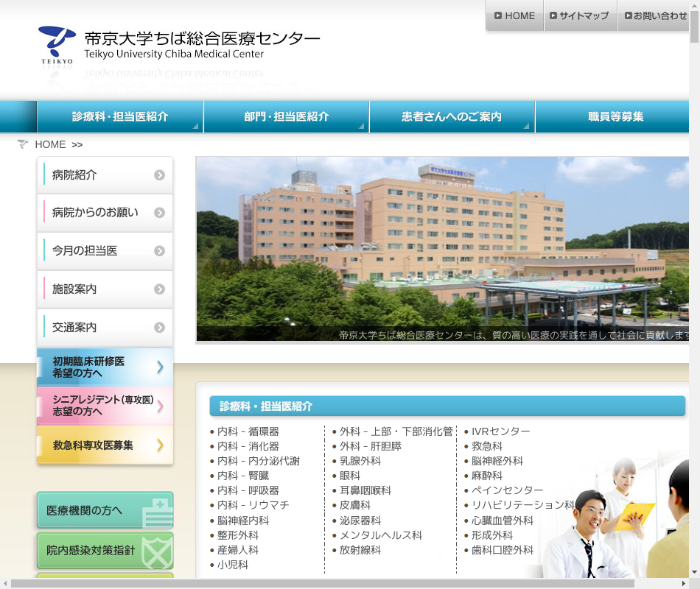
Task: Click the chevron on 初期臨床研修医 banner
Action: [x=161, y=367]
